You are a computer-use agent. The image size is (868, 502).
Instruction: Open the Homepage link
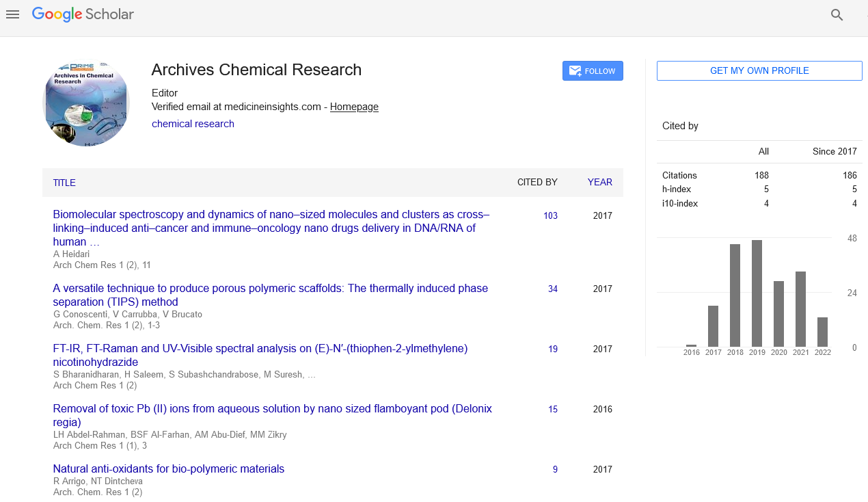click(x=354, y=107)
